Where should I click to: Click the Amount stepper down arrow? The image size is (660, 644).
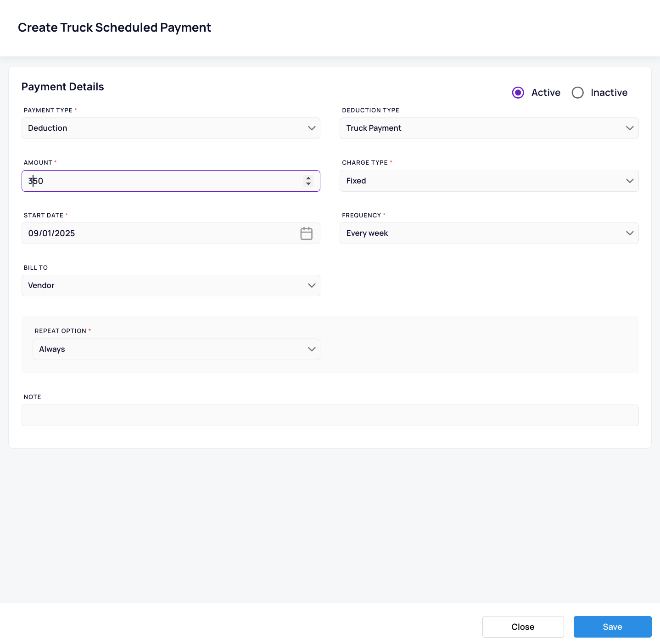coord(308,183)
